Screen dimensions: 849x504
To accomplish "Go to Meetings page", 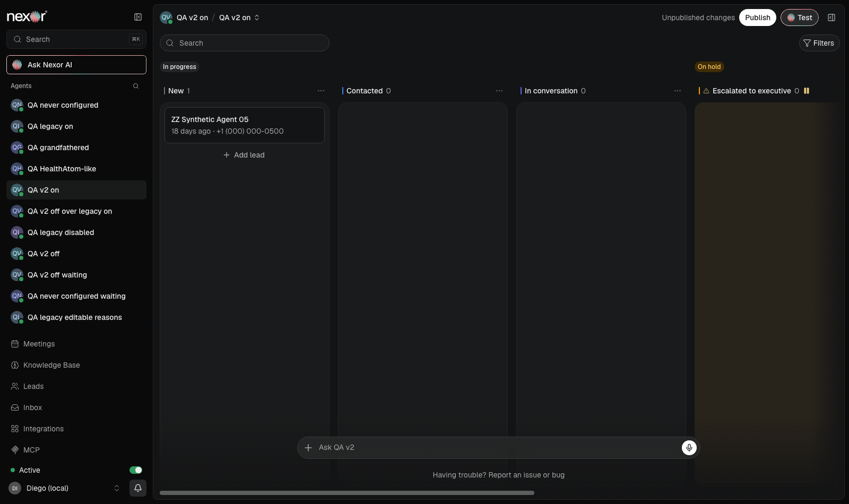I will 76,344.
